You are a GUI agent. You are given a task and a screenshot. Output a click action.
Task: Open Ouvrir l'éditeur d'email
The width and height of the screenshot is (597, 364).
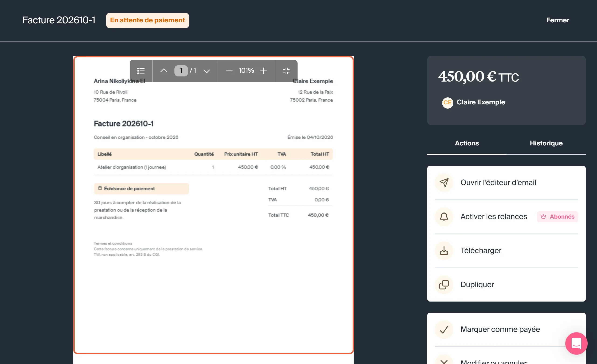(x=506, y=183)
